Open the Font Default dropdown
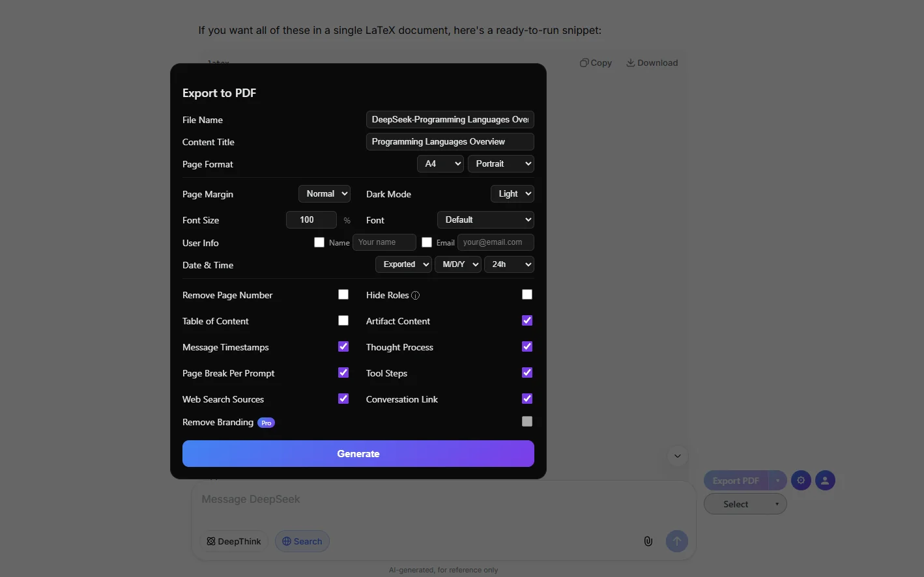Image resolution: width=924 pixels, height=577 pixels. tap(485, 219)
